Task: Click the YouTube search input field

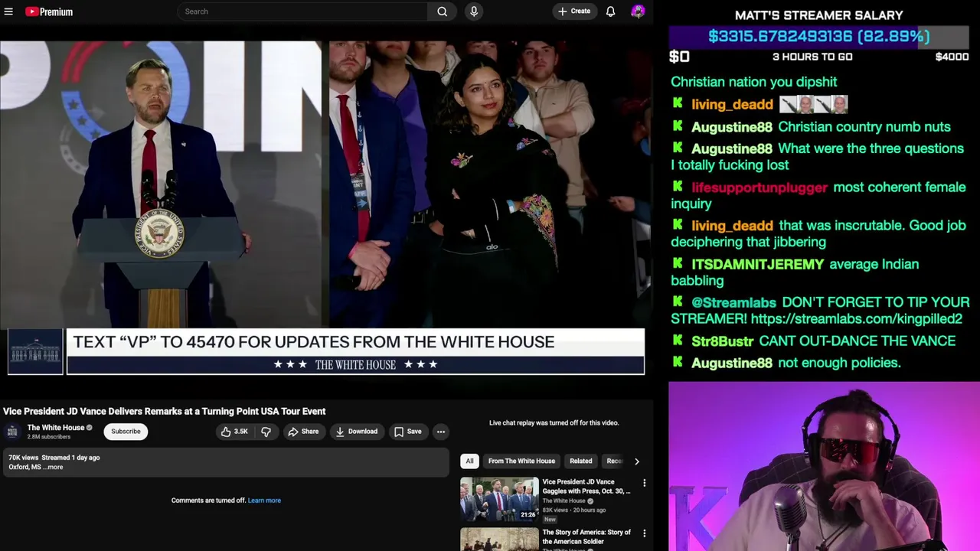Action: point(302,11)
